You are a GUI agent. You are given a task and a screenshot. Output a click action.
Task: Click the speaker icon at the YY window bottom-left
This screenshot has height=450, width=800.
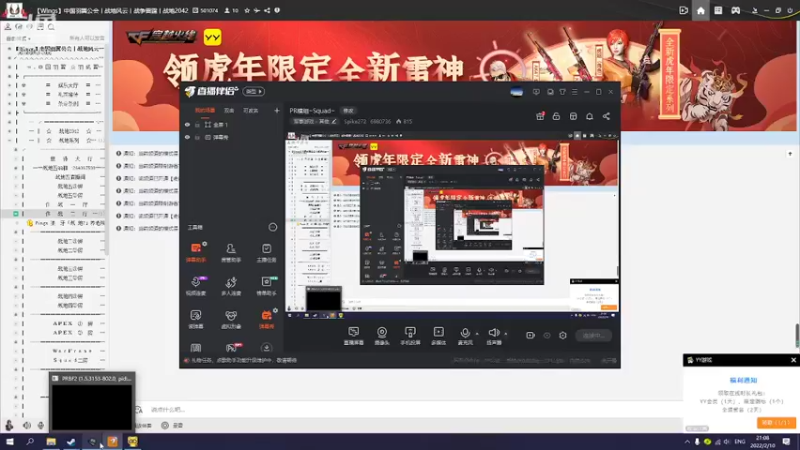[x=27, y=425]
